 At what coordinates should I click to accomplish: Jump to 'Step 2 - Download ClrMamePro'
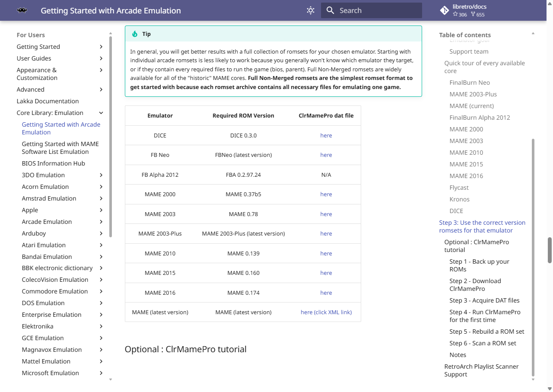click(x=475, y=285)
